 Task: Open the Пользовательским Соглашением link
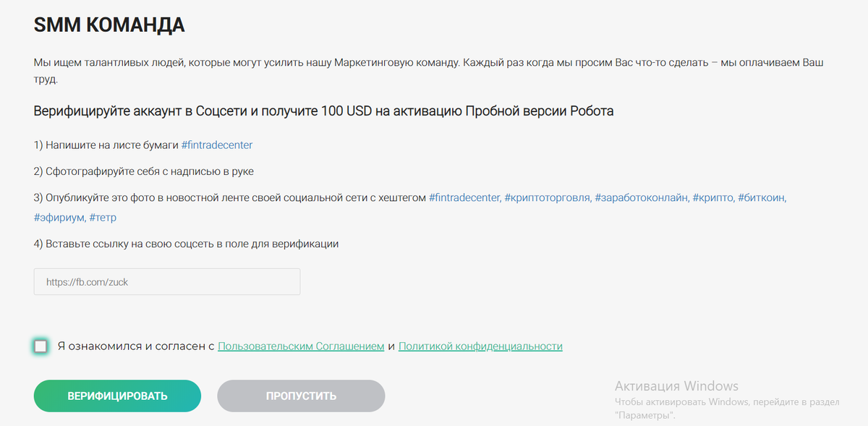(302, 346)
